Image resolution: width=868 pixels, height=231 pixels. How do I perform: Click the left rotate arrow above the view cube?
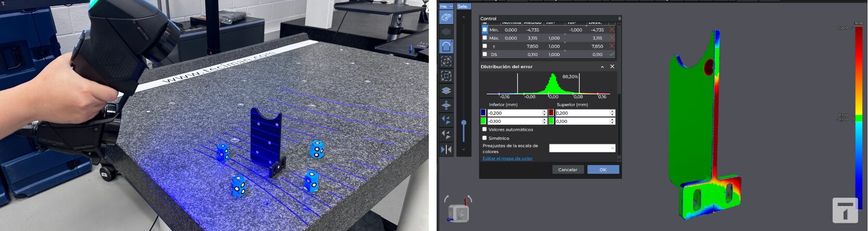(x=447, y=199)
